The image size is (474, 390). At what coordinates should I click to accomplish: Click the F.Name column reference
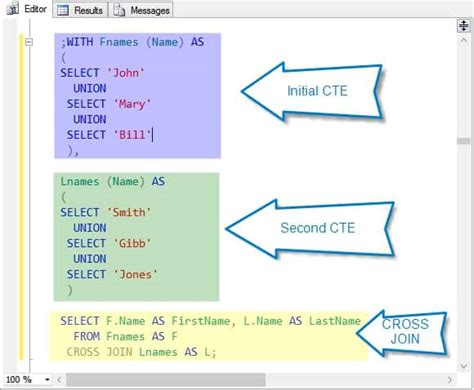126,321
